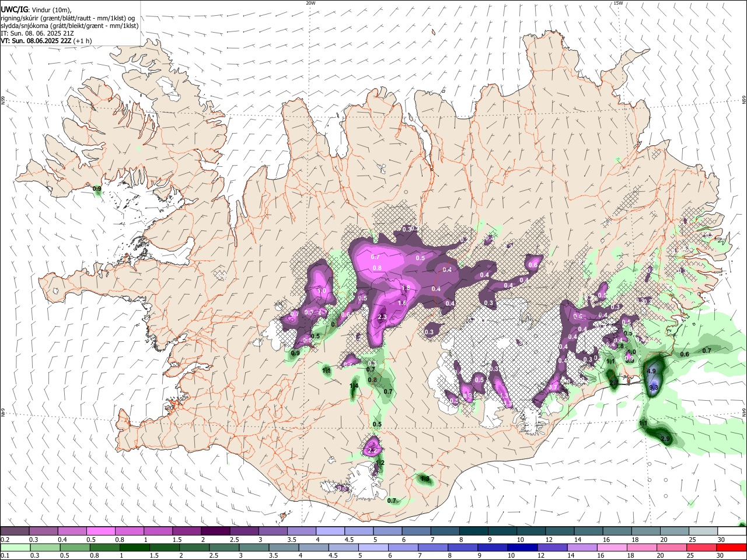
Task: Click the '15W' longitude label
Action: tap(617, 3)
